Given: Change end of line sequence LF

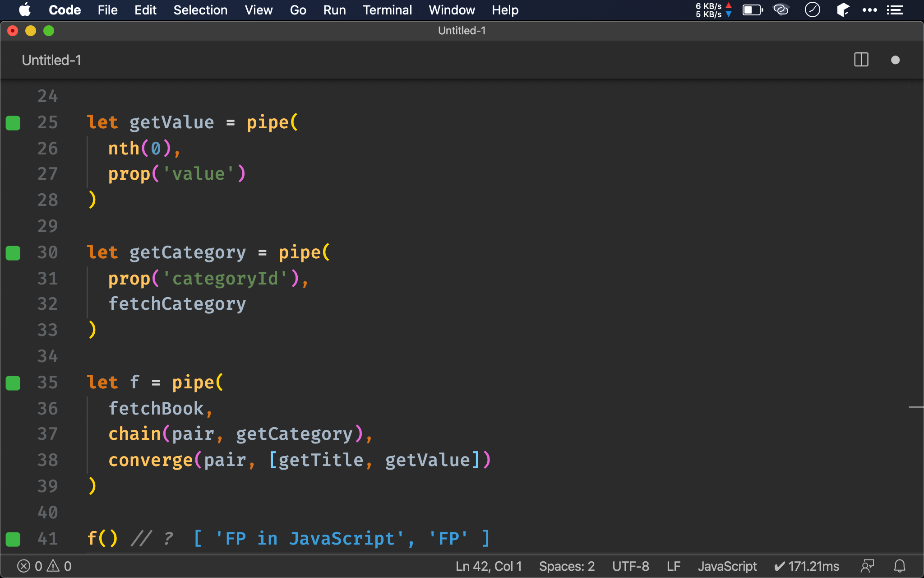Looking at the screenshot, I should point(674,566).
